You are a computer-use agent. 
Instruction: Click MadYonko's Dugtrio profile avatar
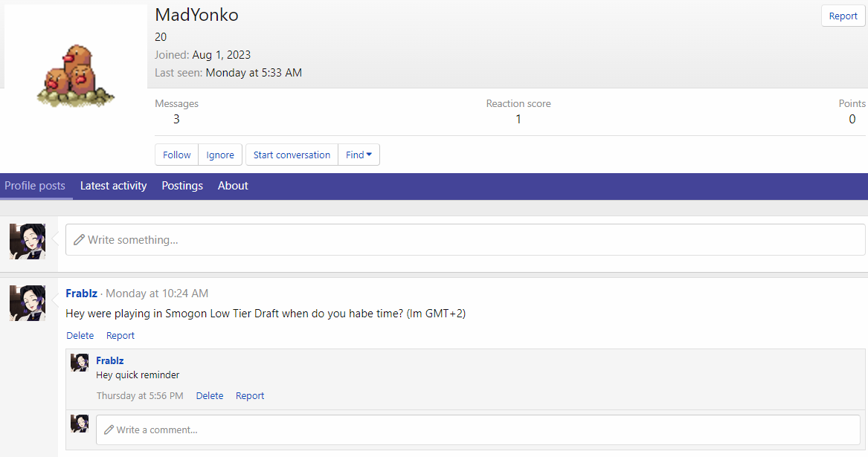point(75,76)
